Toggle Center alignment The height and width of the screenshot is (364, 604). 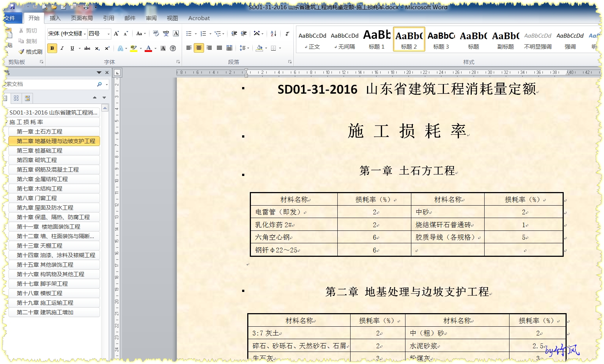[x=199, y=48]
